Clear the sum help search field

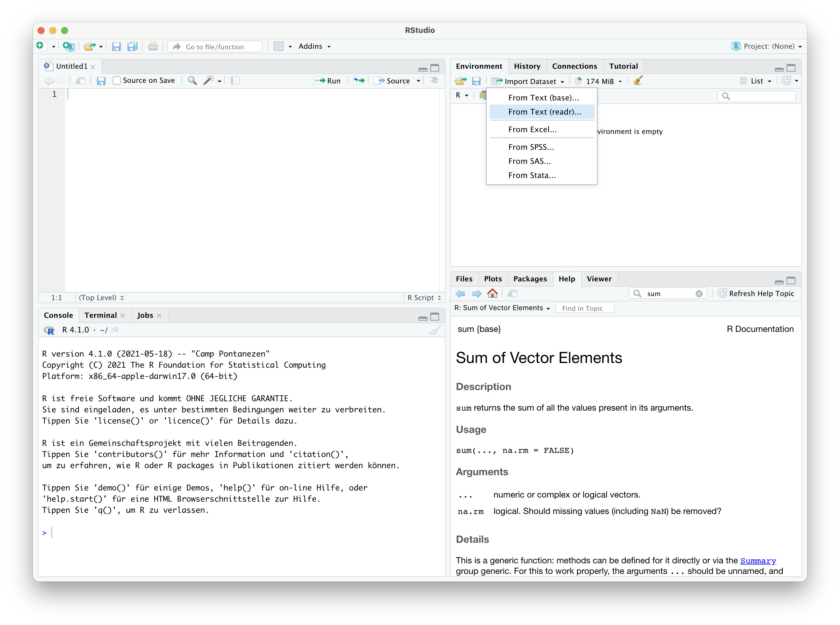pos(699,294)
